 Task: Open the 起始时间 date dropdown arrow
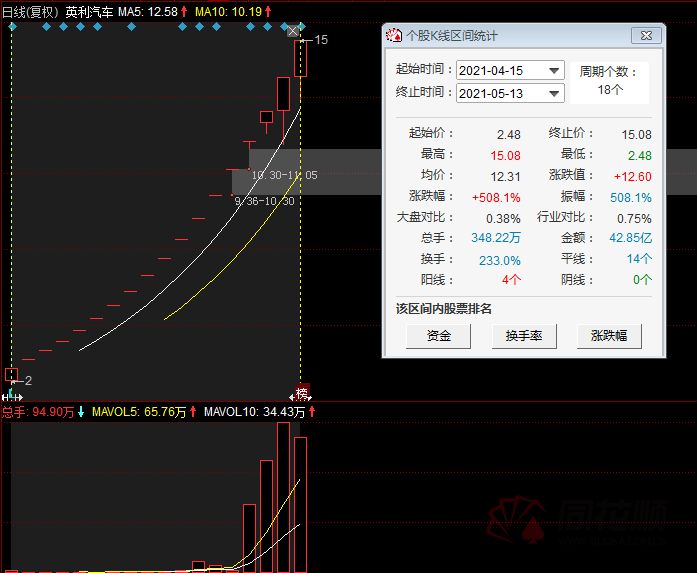pyautogui.click(x=554, y=71)
